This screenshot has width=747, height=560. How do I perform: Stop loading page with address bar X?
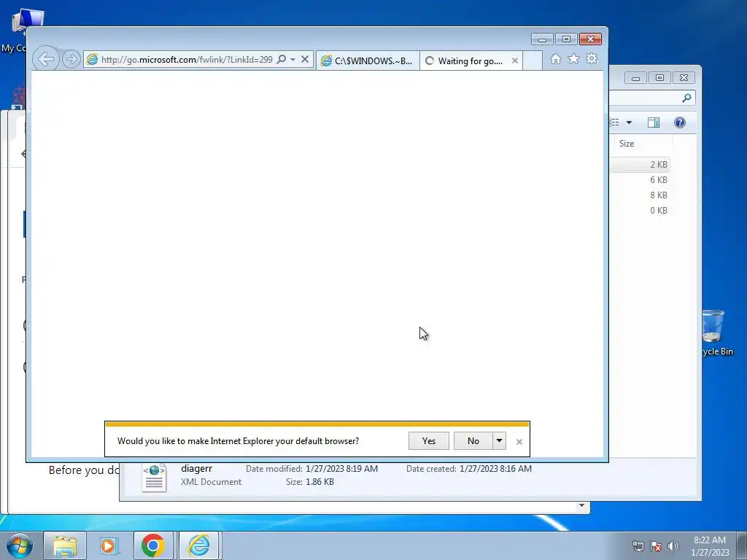tap(305, 60)
